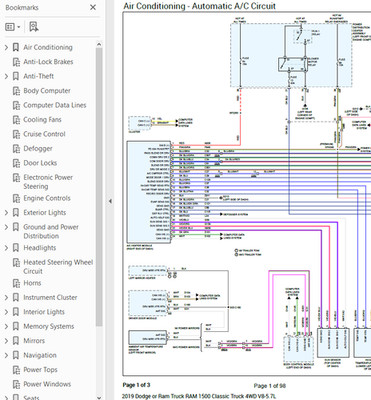
Task: Click the Defogger bookmark page icon
Action: (x=16, y=149)
